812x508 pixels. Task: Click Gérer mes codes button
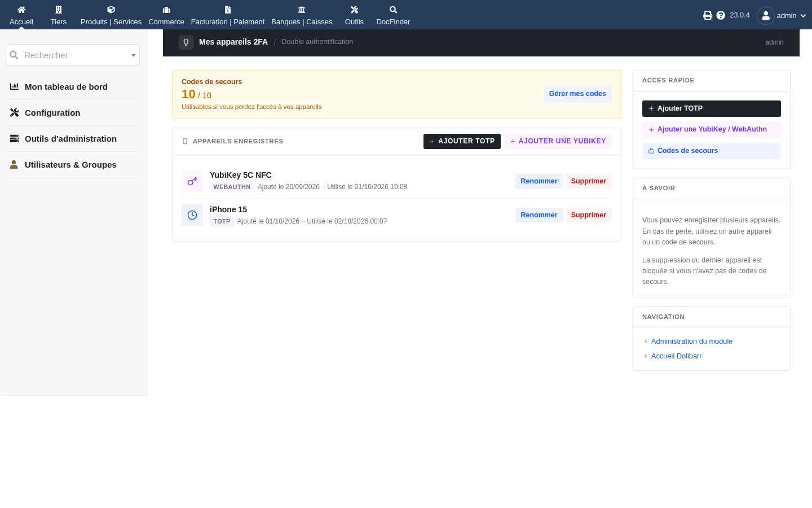pyautogui.click(x=577, y=94)
